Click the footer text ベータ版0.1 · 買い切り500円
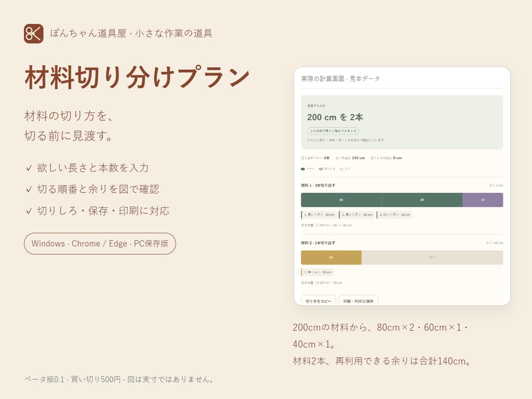 coord(73,379)
